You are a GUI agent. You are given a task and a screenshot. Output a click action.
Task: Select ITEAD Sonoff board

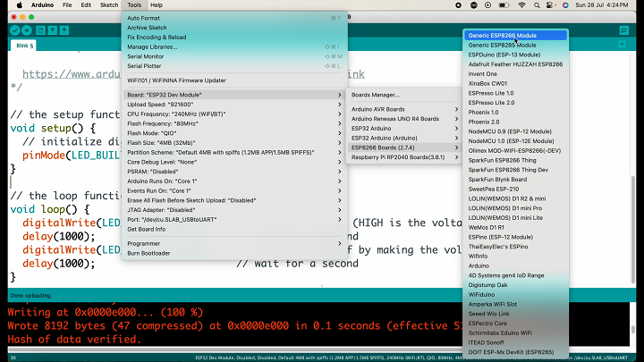pos(516,342)
